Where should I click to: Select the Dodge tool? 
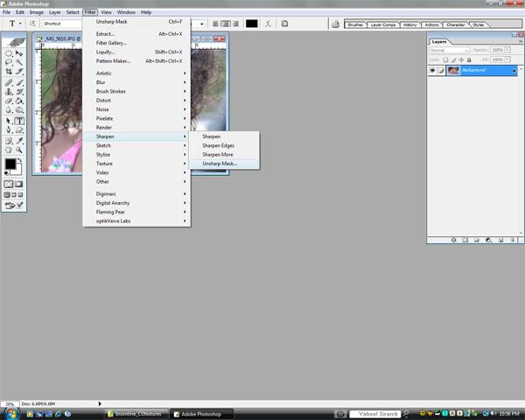pyautogui.click(x=19, y=109)
